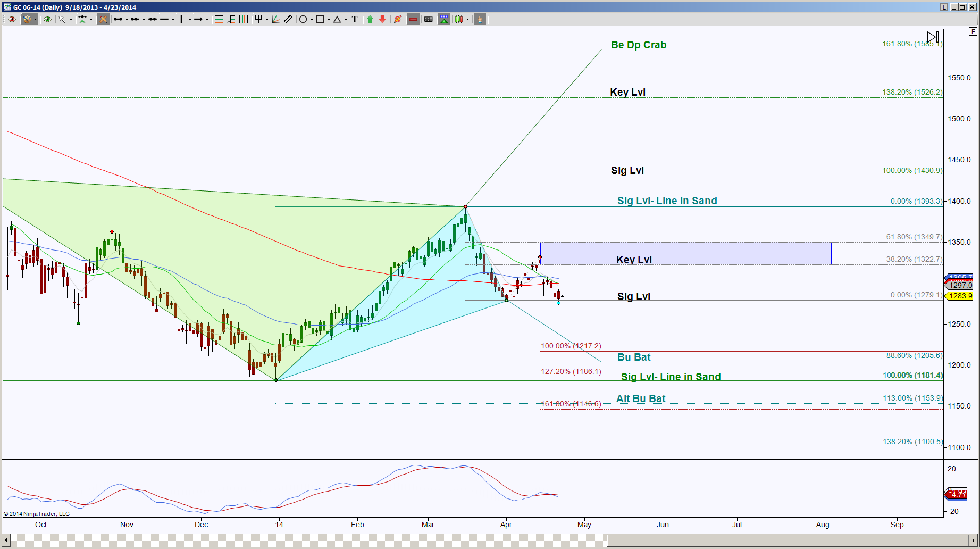
Task: Click the horizontal scrollbar left arrow
Action: 6,540
